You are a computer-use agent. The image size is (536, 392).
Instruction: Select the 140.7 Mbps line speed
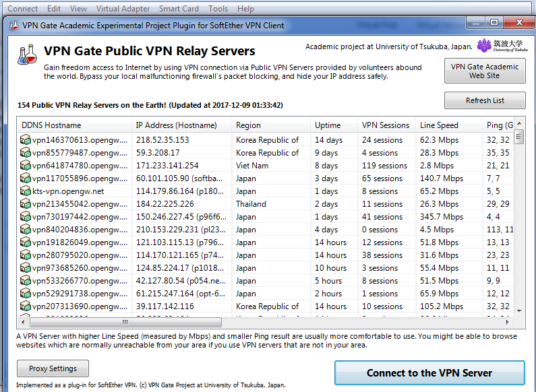tap(442, 178)
